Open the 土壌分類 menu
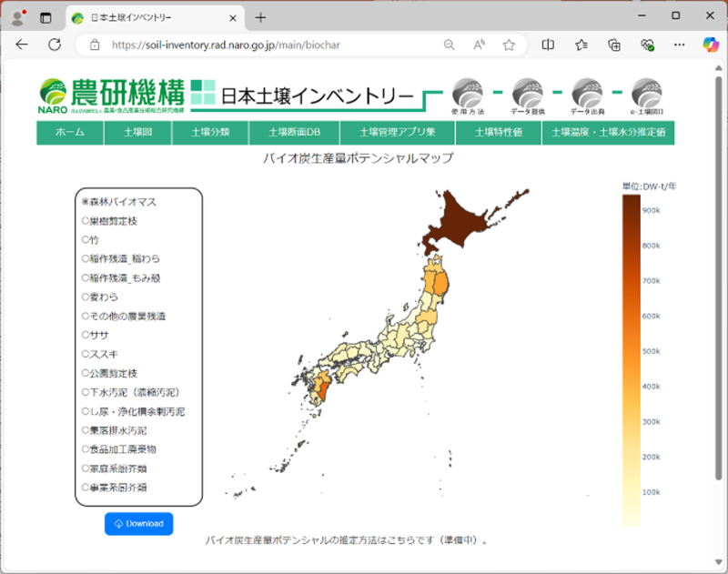 click(x=210, y=133)
